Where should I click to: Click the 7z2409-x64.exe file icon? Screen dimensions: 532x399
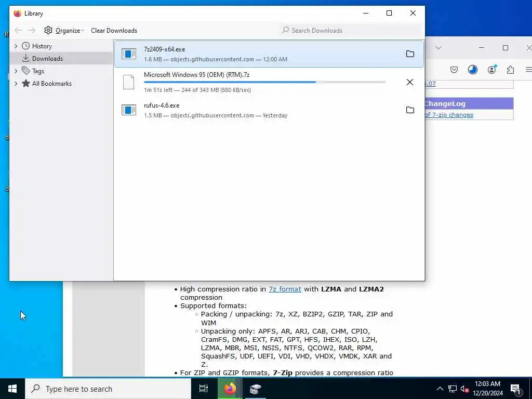pyautogui.click(x=129, y=54)
